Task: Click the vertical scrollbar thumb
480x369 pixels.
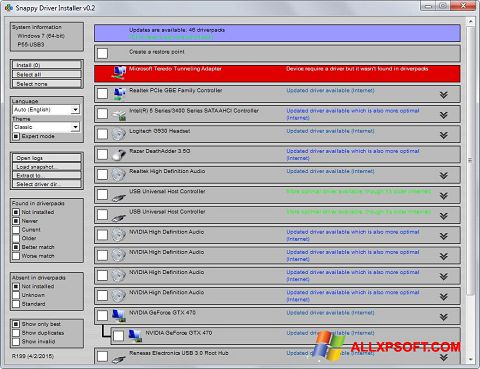Action: (x=470, y=161)
